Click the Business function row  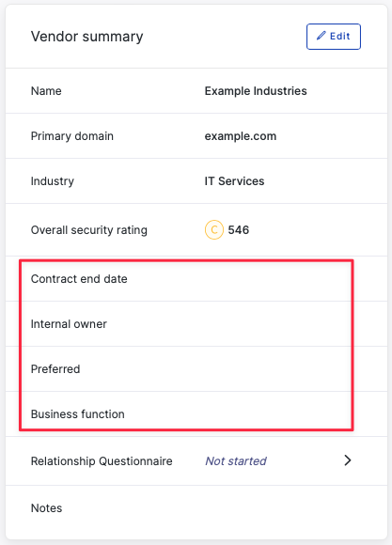click(x=196, y=414)
